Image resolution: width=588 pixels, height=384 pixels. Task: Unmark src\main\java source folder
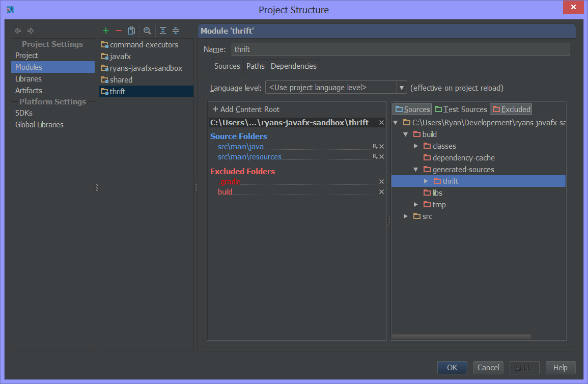tap(381, 146)
